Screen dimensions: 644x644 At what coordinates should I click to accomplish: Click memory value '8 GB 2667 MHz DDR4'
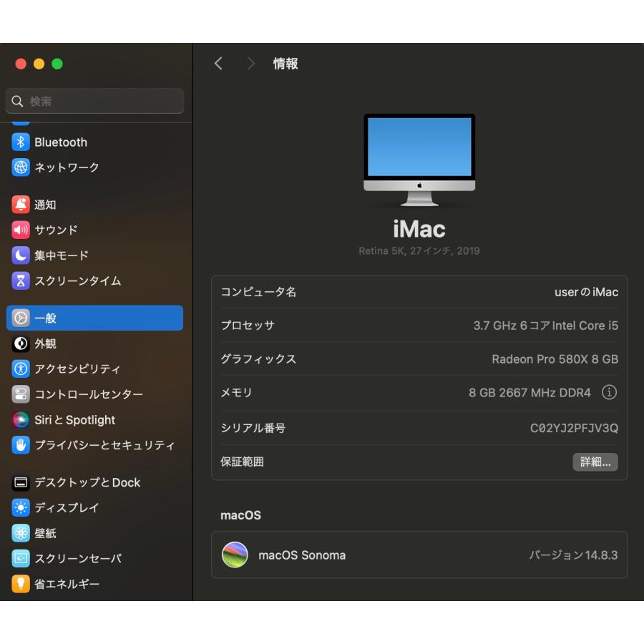[x=530, y=393]
